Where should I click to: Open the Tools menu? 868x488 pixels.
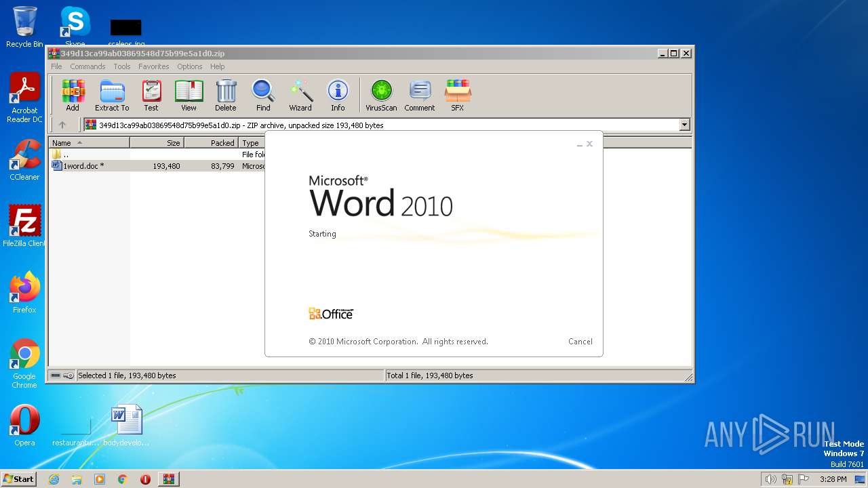tap(122, 66)
